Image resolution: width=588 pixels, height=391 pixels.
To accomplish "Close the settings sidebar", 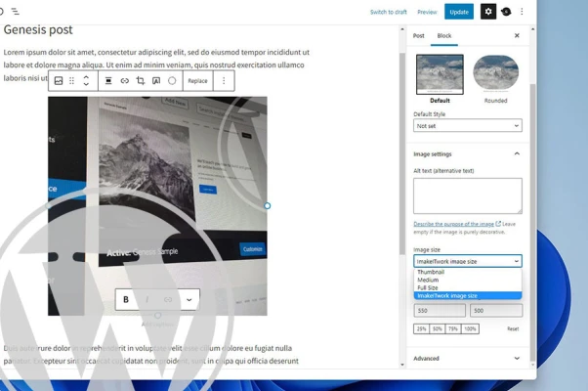I will [517, 35].
